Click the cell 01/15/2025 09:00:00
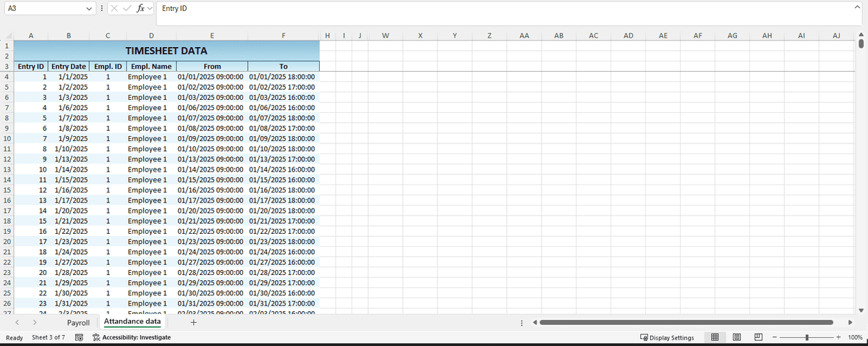 pyautogui.click(x=212, y=180)
